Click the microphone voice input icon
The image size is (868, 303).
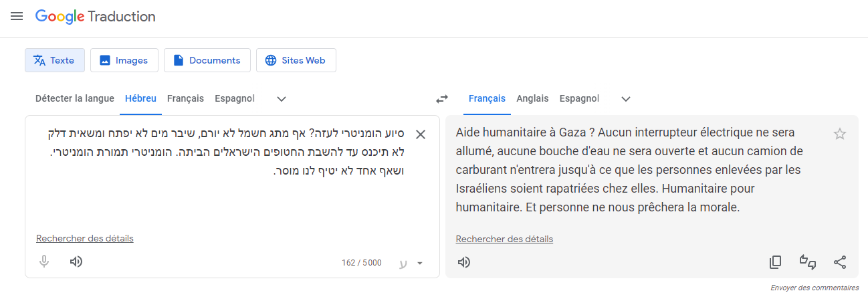[x=44, y=262]
